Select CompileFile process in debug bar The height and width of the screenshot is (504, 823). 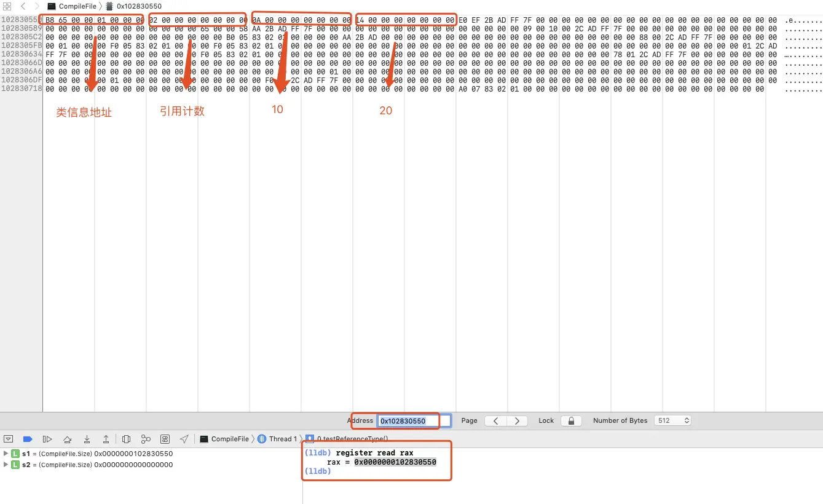click(x=224, y=439)
